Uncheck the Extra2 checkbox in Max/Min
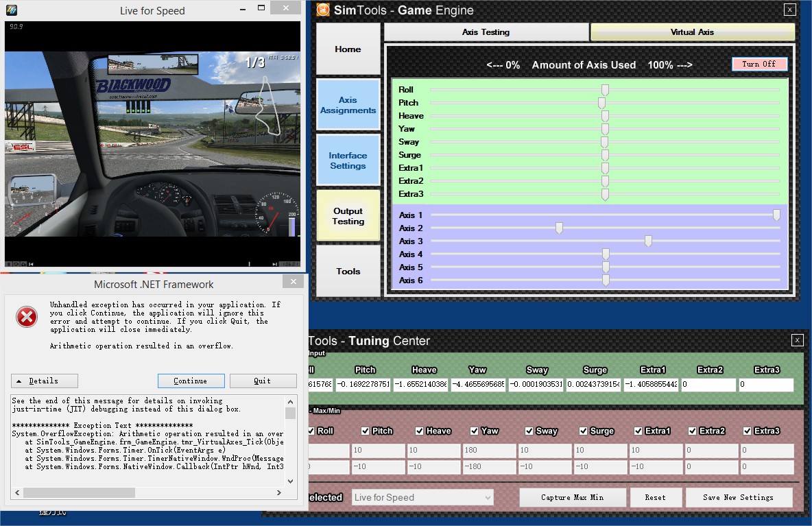The height and width of the screenshot is (526, 812). 693,431
